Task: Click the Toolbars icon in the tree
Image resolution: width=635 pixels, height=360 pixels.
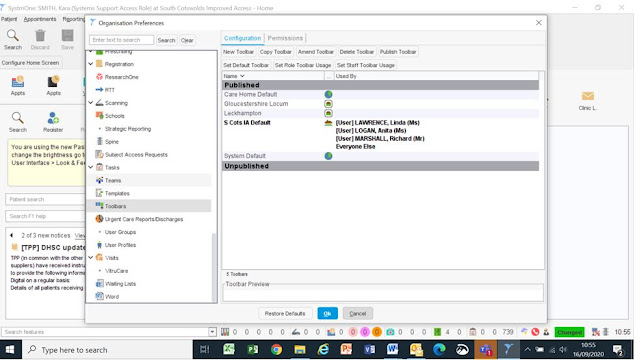Action: point(99,206)
